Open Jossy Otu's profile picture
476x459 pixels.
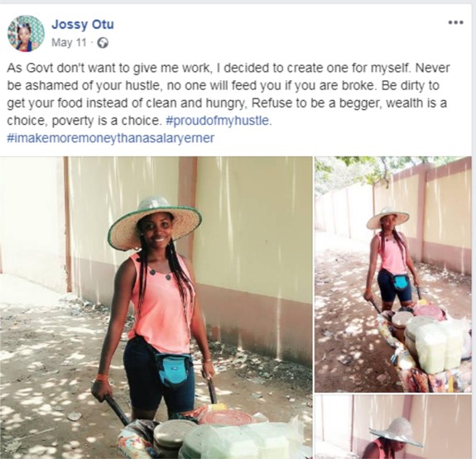click(26, 33)
